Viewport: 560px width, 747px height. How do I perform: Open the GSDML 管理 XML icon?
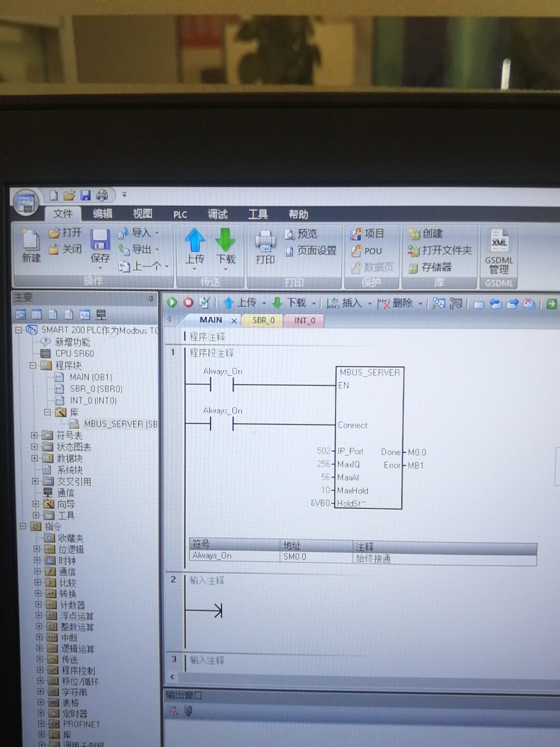[x=499, y=252]
